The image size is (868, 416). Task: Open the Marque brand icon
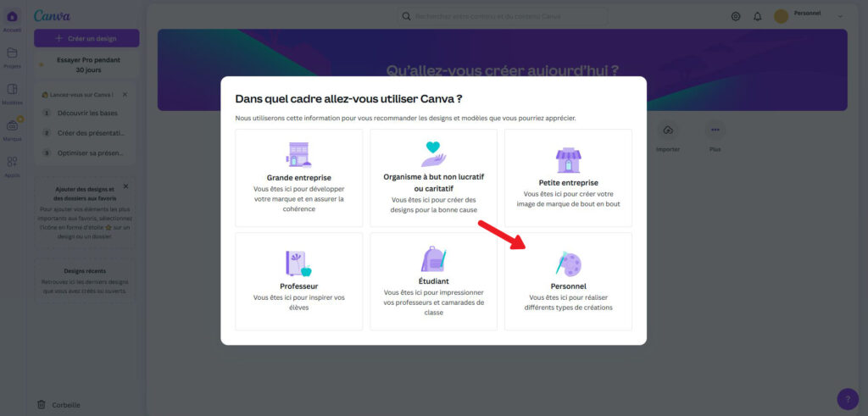click(x=12, y=127)
